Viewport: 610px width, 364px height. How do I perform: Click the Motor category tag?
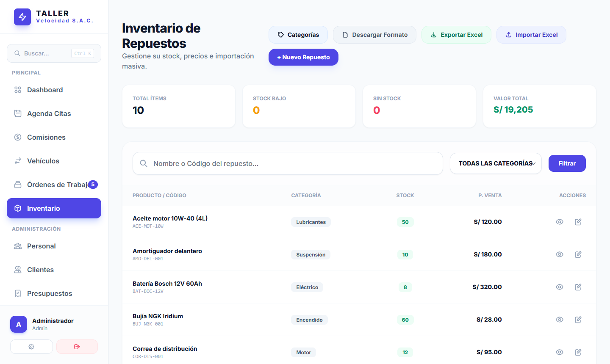coord(304,353)
